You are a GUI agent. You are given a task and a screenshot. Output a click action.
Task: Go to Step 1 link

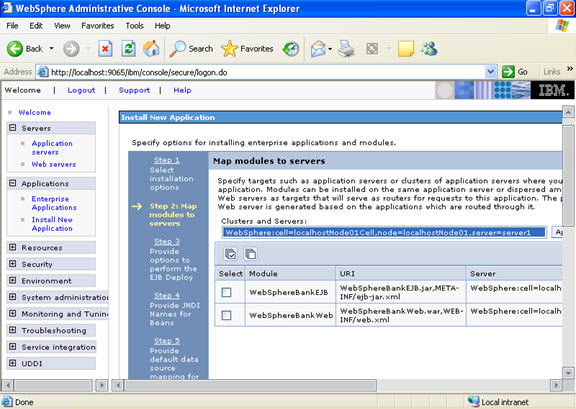click(167, 160)
